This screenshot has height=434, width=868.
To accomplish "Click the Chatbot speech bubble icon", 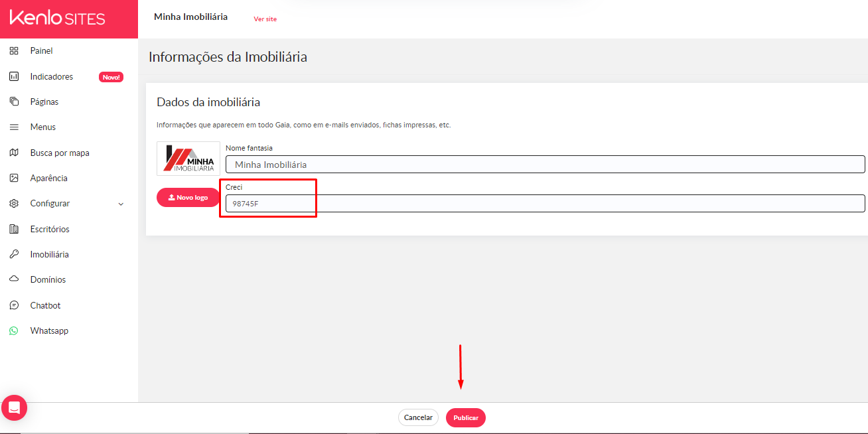I will 14,305.
